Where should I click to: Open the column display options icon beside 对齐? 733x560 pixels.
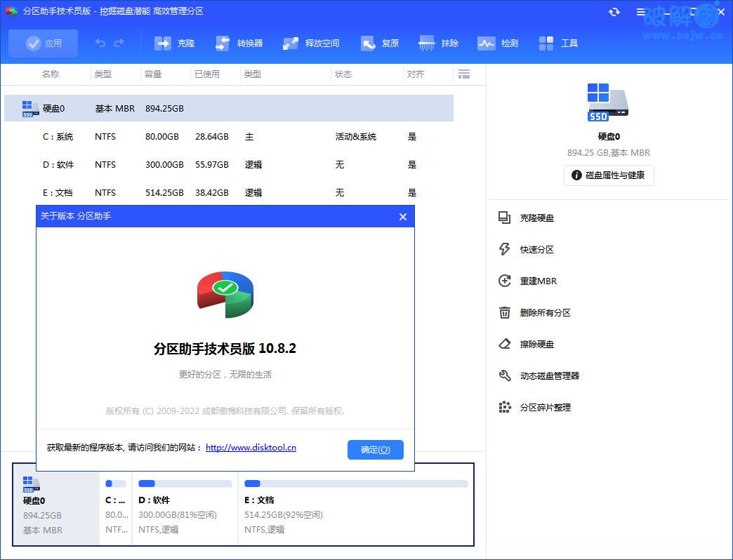[464, 74]
